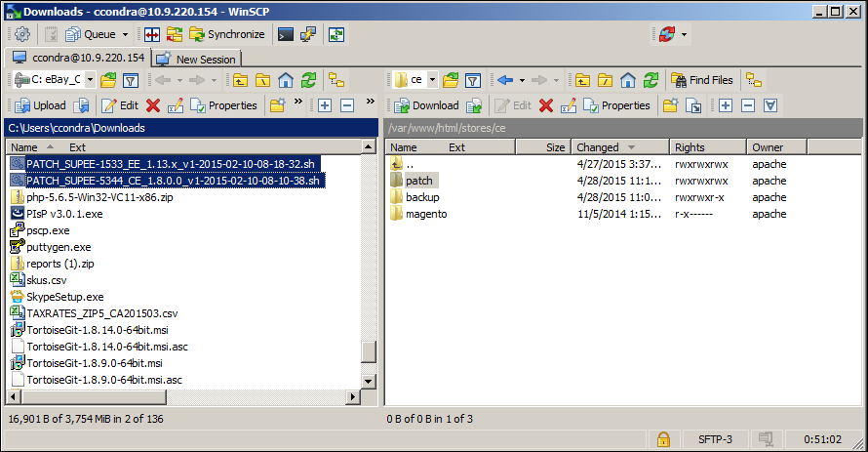Viewport: 868px width, 452px height.
Task: Open Transfer Settings dropdown arrow
Action: [685, 34]
